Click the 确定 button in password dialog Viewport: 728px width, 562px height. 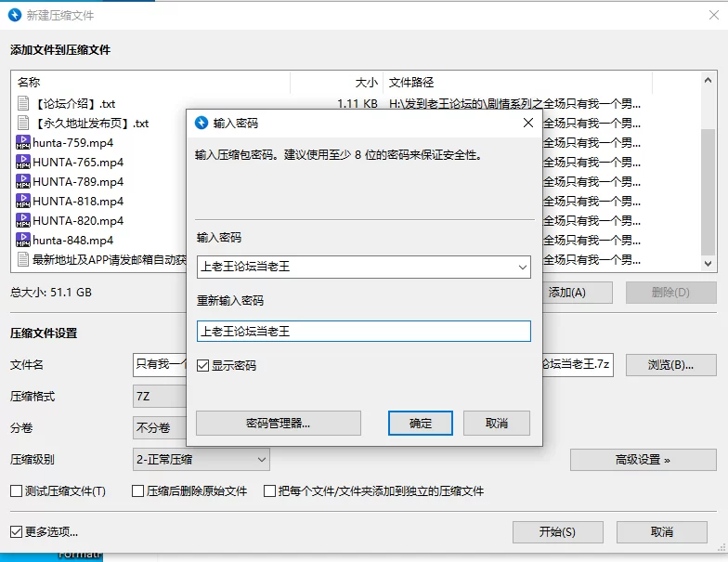(420, 424)
